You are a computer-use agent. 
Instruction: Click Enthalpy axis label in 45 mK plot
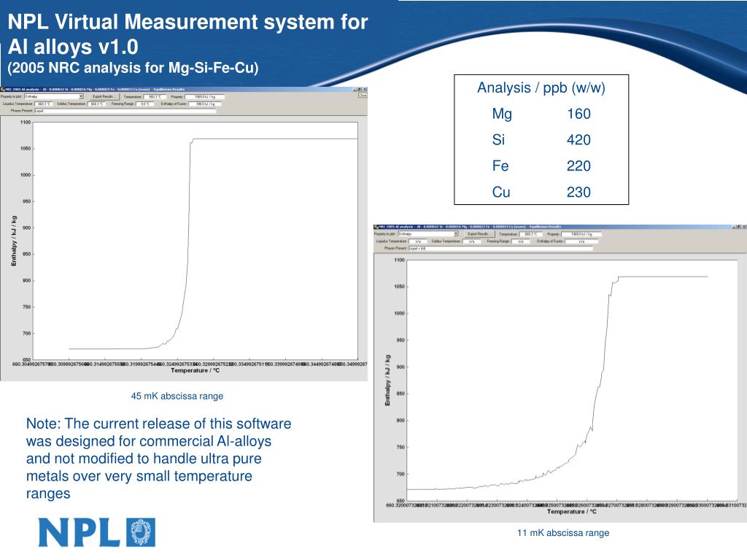14,241
